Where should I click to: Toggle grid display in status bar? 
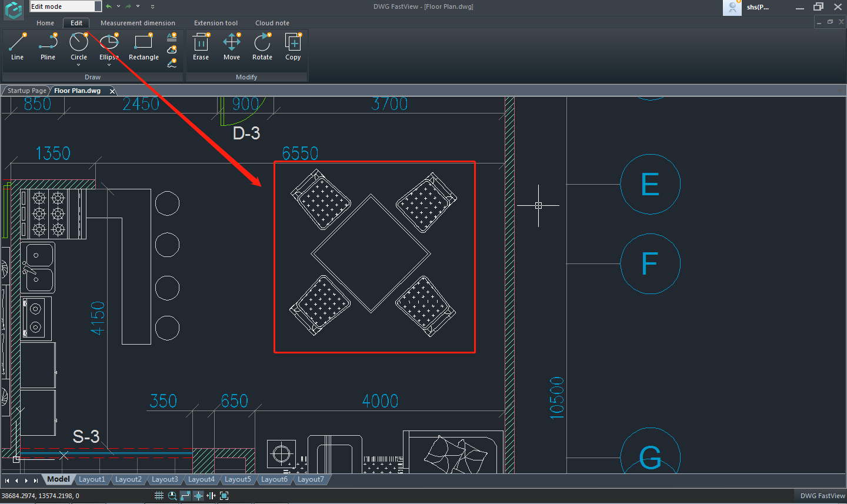(159, 496)
